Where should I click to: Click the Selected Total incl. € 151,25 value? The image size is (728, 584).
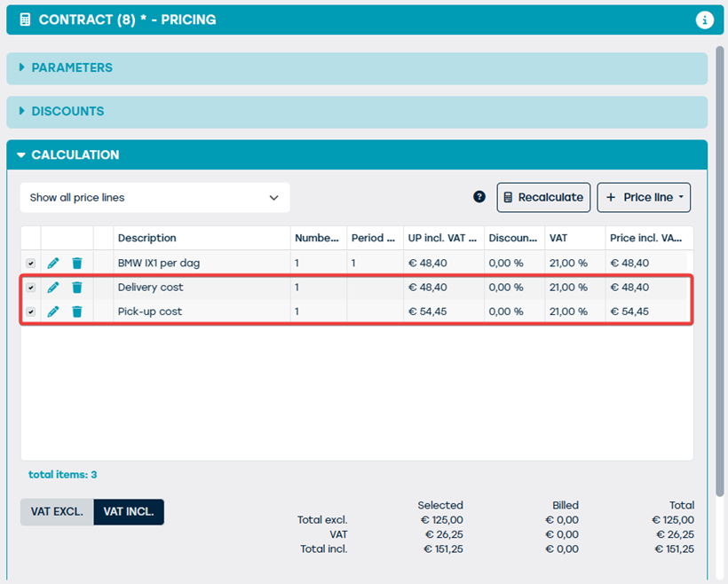(443, 549)
